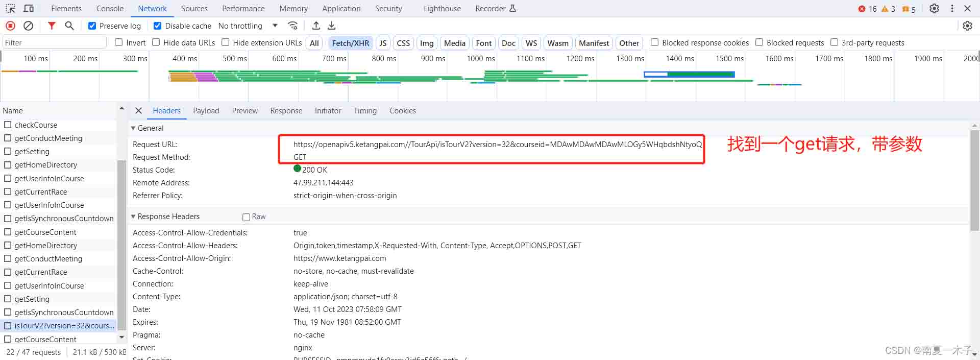This screenshot has width=980, height=360.
Task: Collapse the Response Headers section
Action: tap(134, 217)
